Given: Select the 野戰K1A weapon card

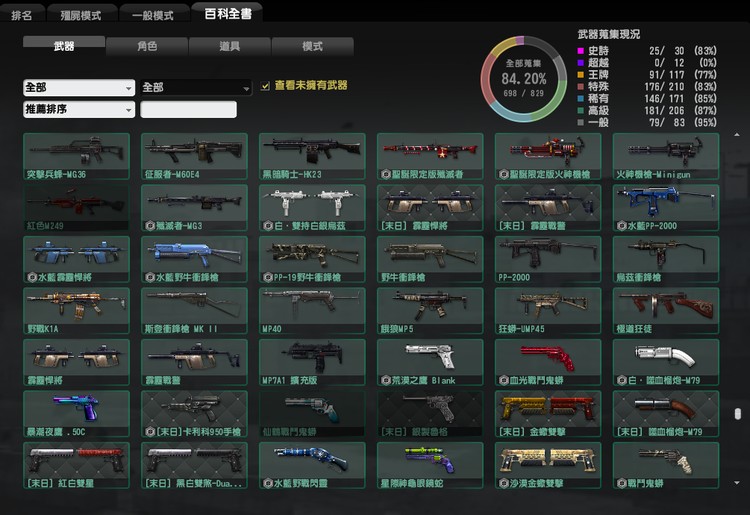Looking at the screenshot, I should click(77, 311).
